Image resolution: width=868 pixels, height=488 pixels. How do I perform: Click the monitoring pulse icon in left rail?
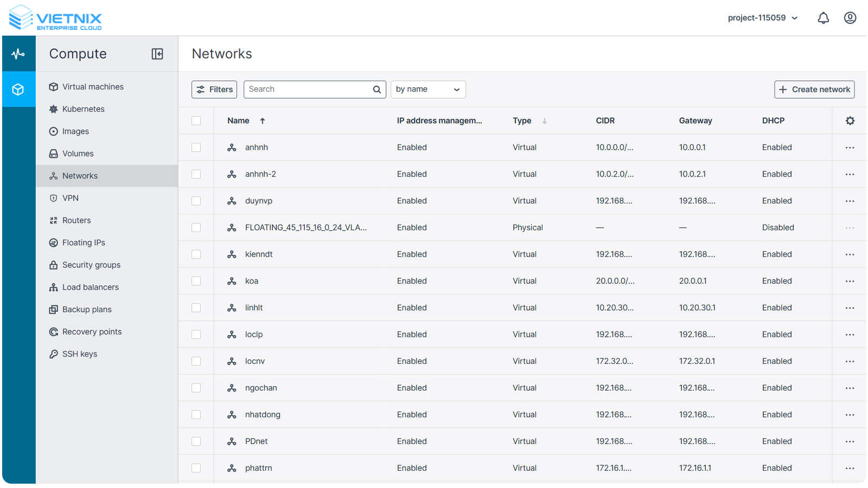18,54
